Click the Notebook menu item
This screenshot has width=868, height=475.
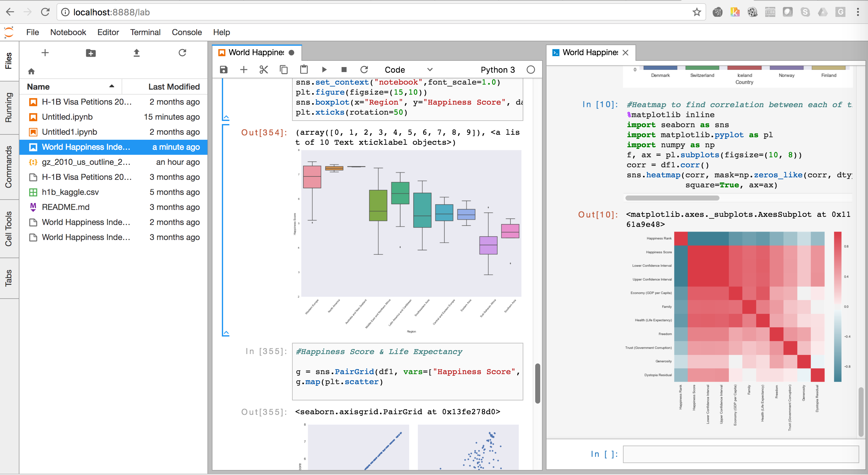(67, 32)
